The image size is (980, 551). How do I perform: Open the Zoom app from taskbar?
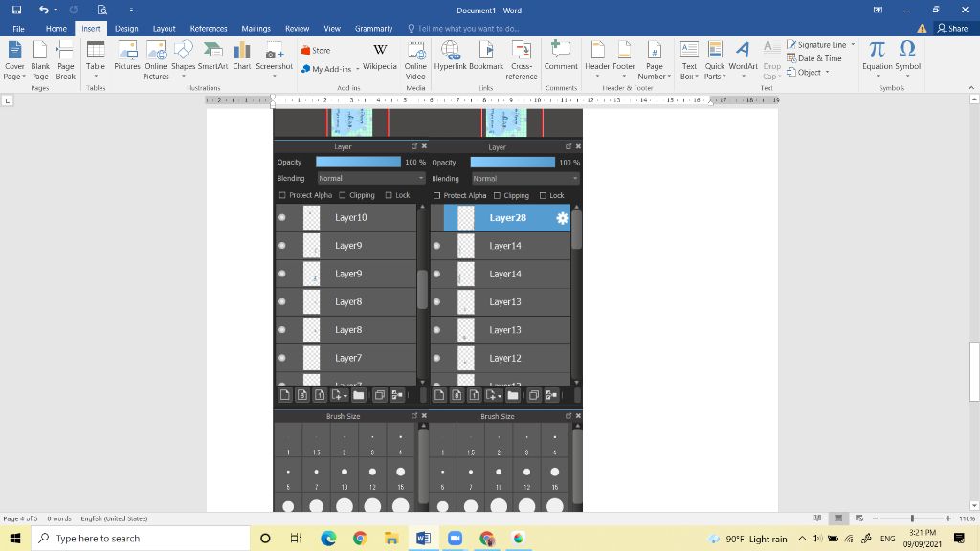(455, 538)
